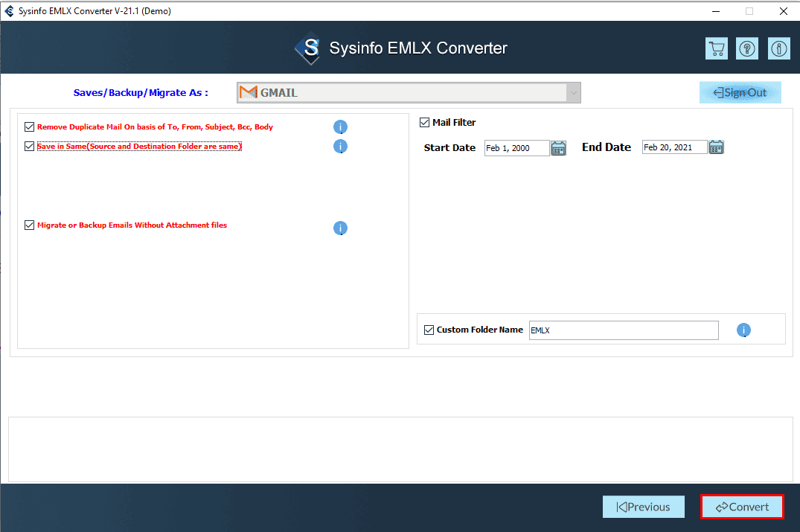Screen dimensions: 800x532
Task: Uncheck the Custom Folder Name checkbox
Action: tap(429, 330)
